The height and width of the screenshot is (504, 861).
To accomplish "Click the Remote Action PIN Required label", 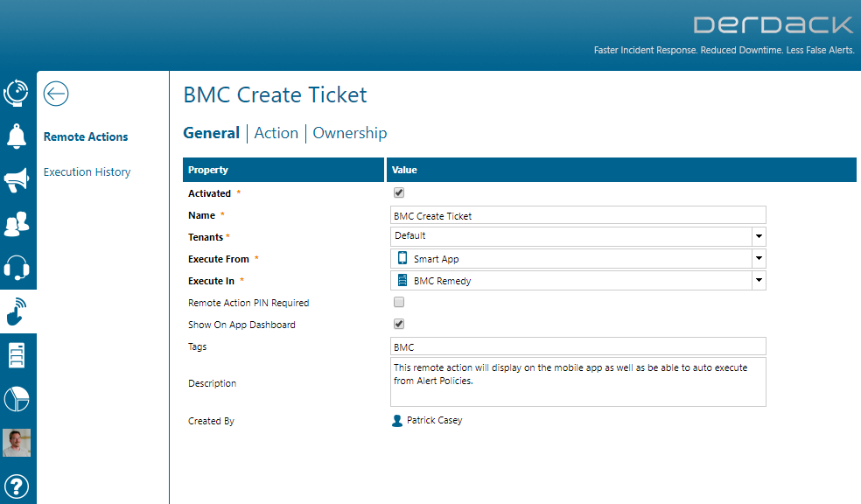I will (248, 303).
